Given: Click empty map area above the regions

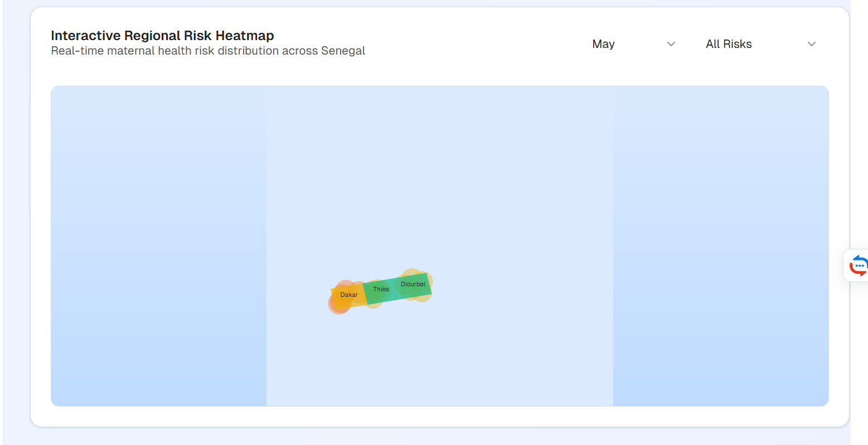Looking at the screenshot, I should point(439,178).
